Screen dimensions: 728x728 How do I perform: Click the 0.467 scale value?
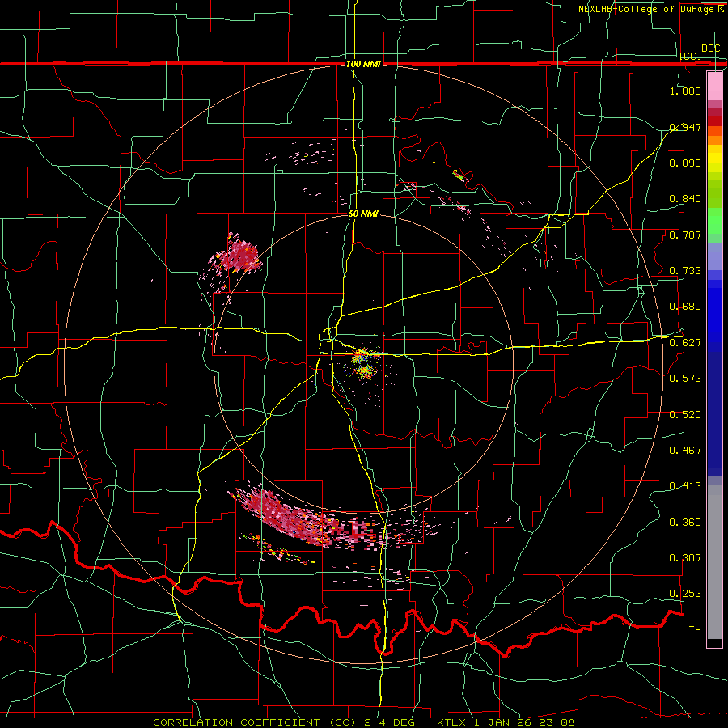coord(685,451)
